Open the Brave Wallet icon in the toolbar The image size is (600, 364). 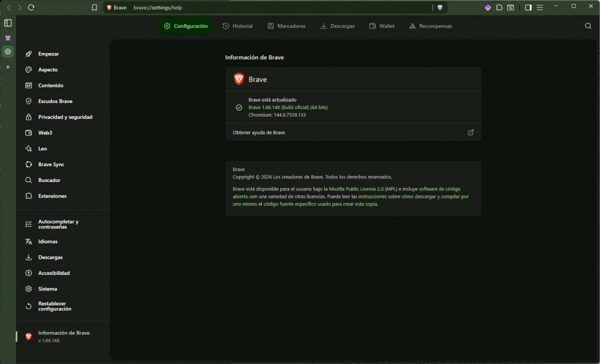tap(487, 7)
